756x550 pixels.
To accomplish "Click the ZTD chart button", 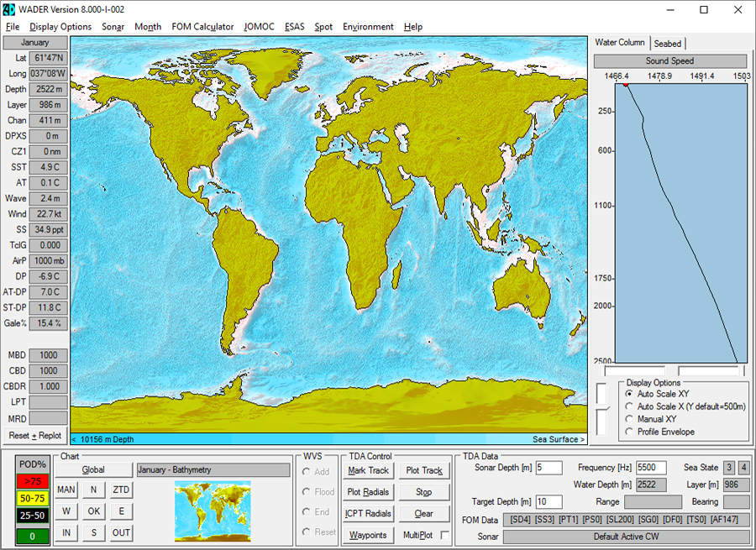I will point(121,490).
